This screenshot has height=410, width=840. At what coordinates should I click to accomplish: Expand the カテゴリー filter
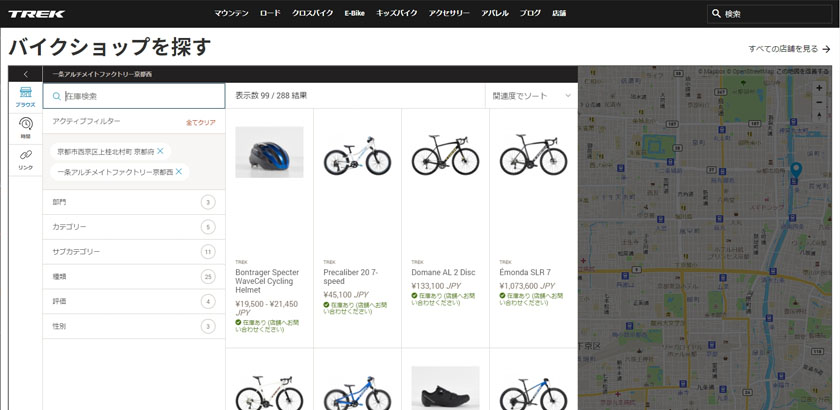click(134, 227)
